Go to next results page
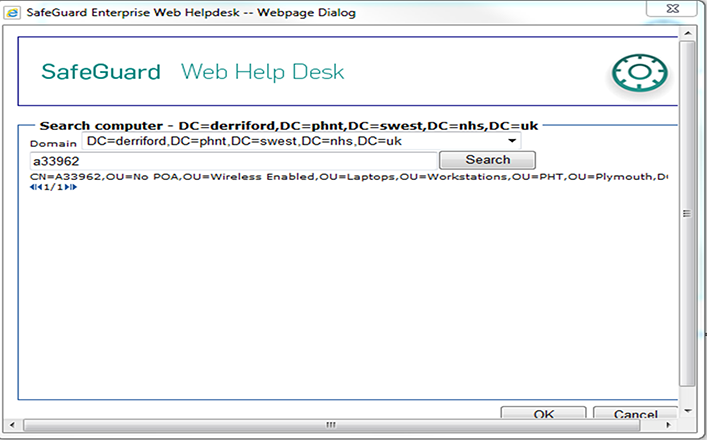This screenshot has width=707, height=440. pos(67,187)
